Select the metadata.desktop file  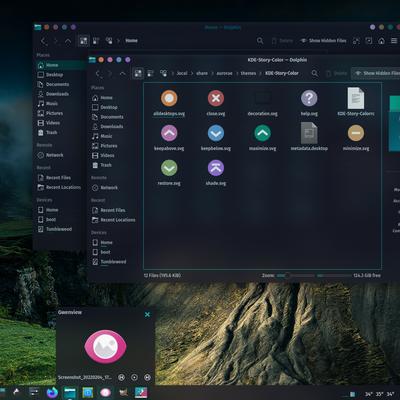309,137
